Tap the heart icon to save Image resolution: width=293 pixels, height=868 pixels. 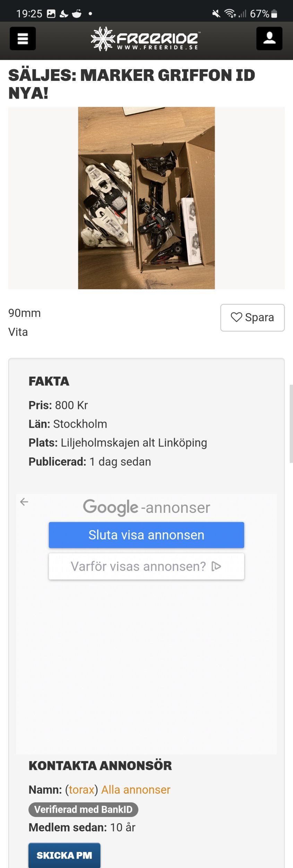click(x=236, y=317)
